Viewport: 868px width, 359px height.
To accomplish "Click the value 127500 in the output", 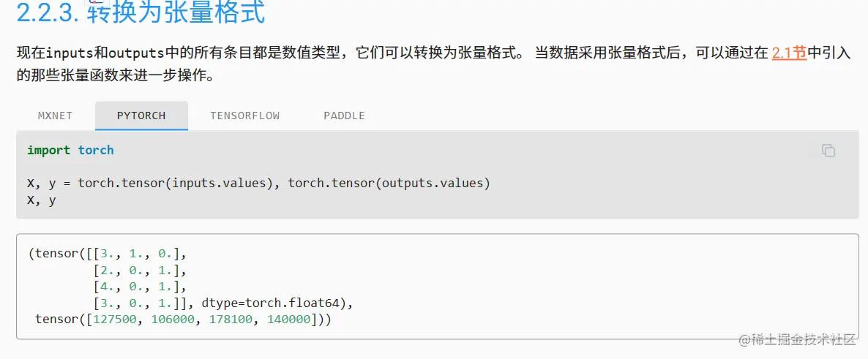I will [x=116, y=320].
